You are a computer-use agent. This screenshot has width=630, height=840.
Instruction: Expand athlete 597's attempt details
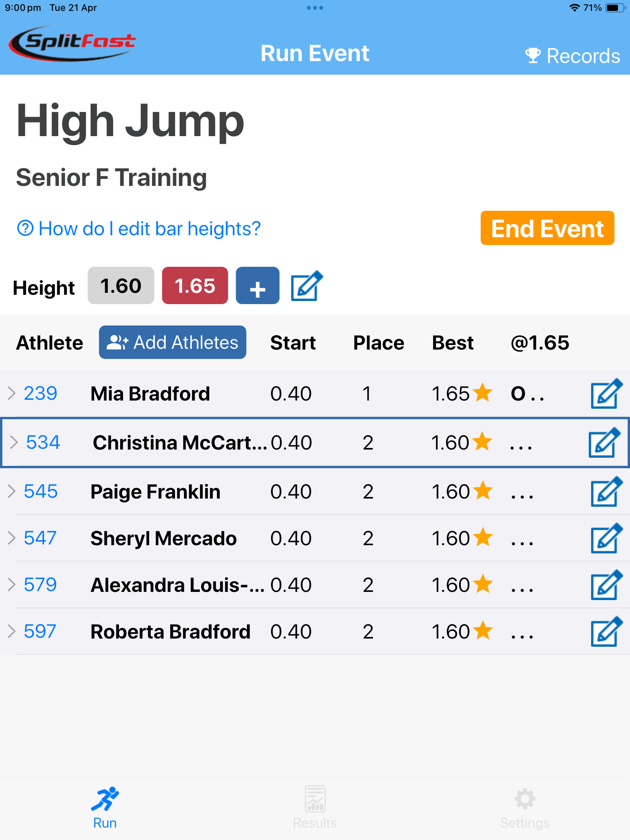(x=12, y=631)
